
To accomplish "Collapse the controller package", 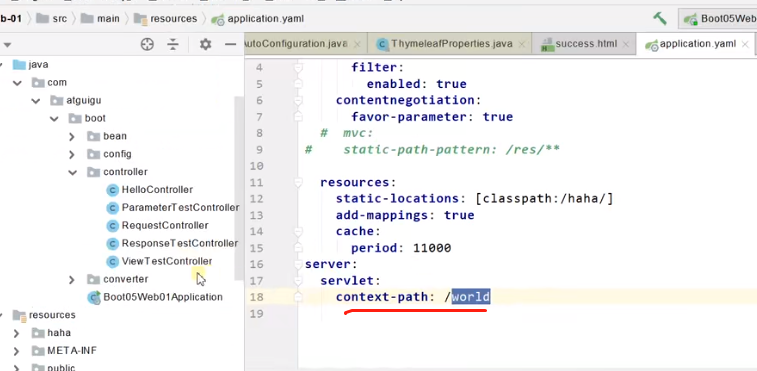I will coord(72,172).
